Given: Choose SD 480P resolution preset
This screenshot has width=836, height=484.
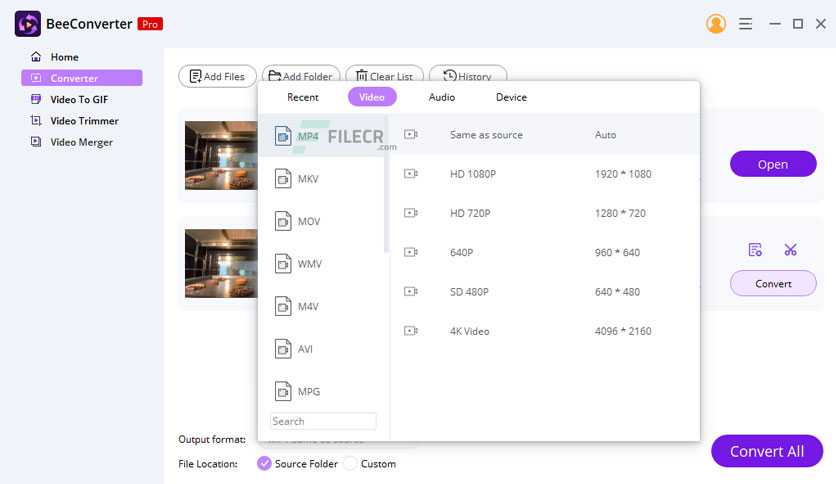Looking at the screenshot, I should (544, 292).
